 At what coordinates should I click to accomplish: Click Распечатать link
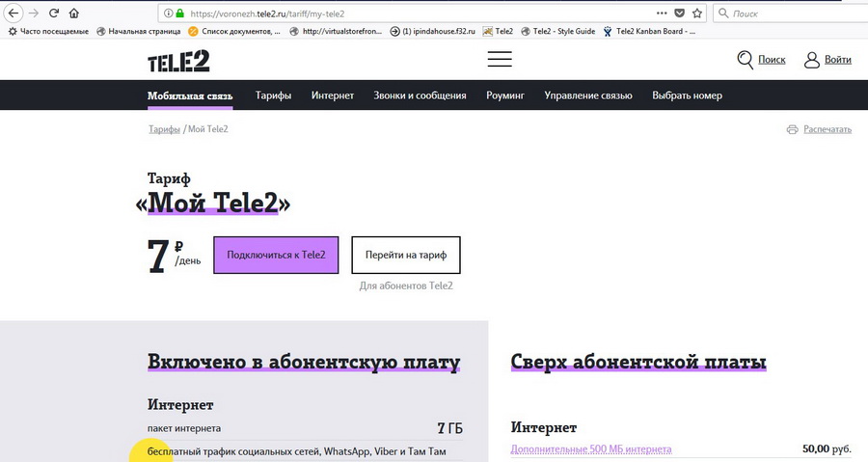pos(827,129)
